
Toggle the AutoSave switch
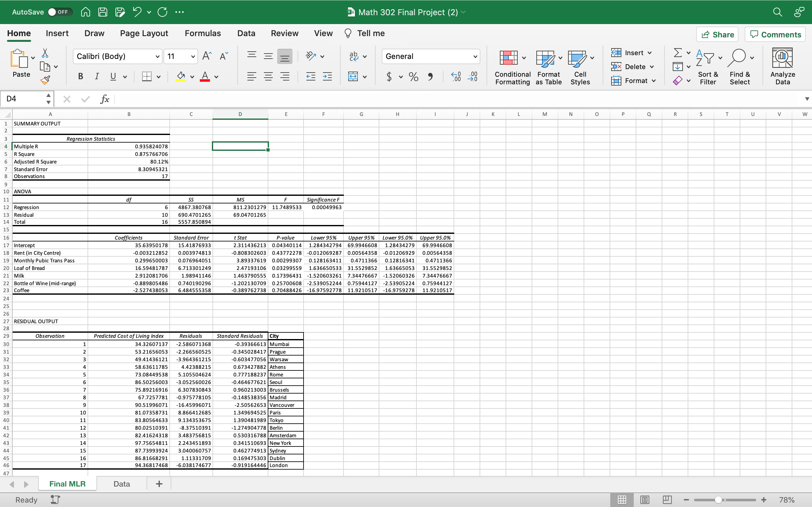pos(60,12)
